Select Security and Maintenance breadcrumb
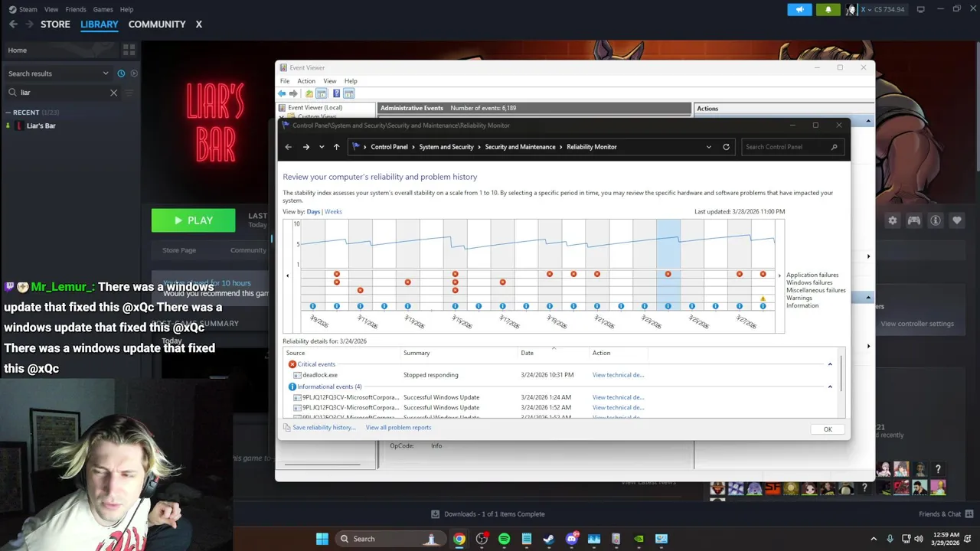The width and height of the screenshot is (980, 551). coord(520,147)
